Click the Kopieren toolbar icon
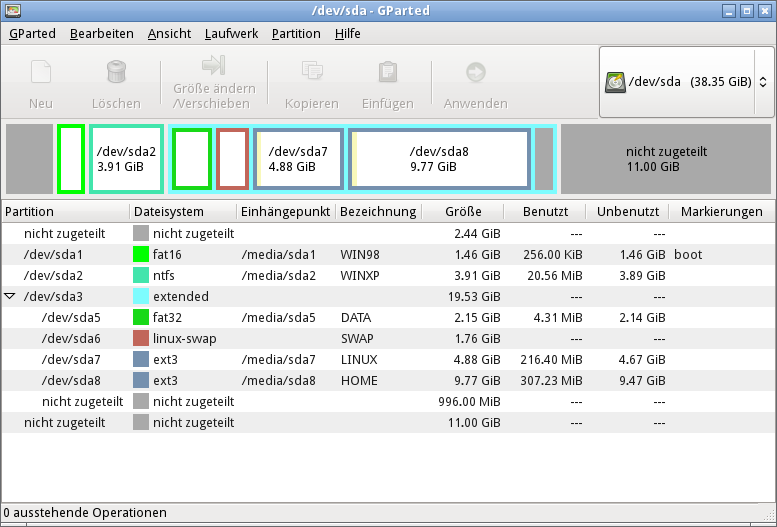The height and width of the screenshot is (527, 777). tap(312, 73)
